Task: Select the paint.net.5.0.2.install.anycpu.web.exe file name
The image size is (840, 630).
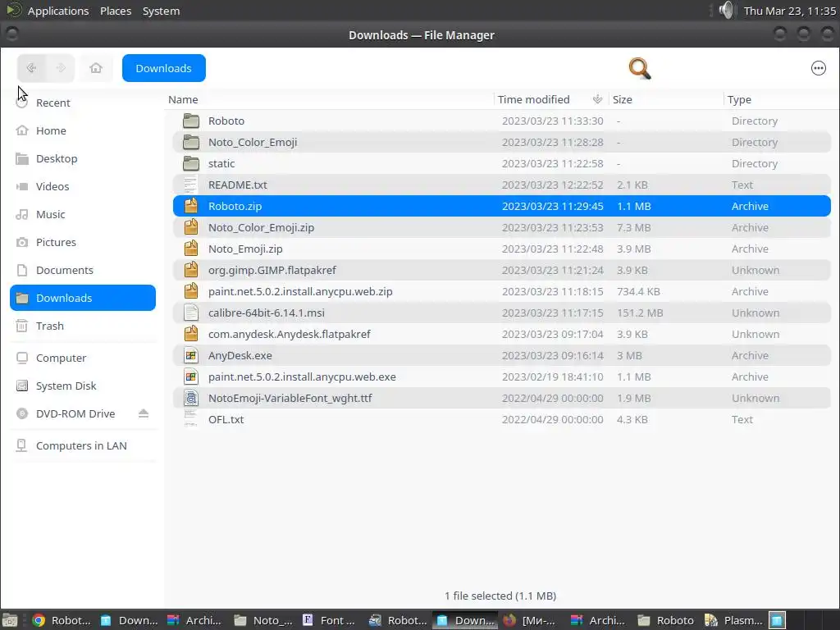Action: (302, 377)
